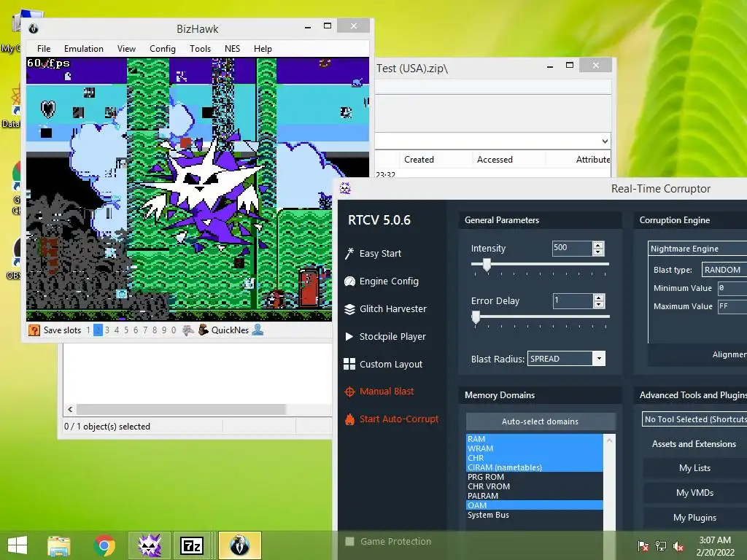Click the My Plugins button
This screenshot has width=747, height=560.
(694, 518)
